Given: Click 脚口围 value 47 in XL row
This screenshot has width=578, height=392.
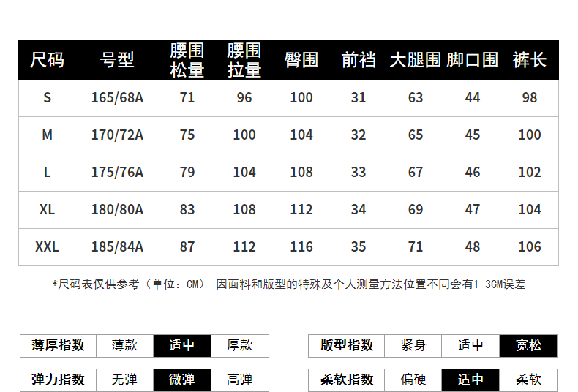Looking at the screenshot, I should click(473, 209).
